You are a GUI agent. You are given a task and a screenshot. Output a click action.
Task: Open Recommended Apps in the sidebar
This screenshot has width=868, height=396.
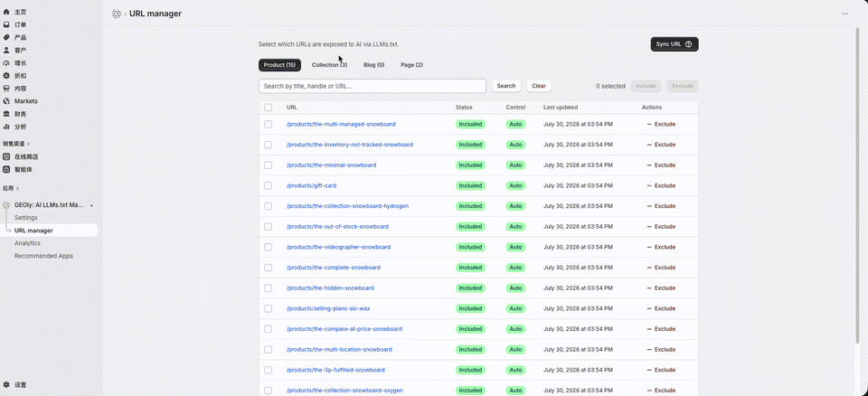click(x=43, y=256)
